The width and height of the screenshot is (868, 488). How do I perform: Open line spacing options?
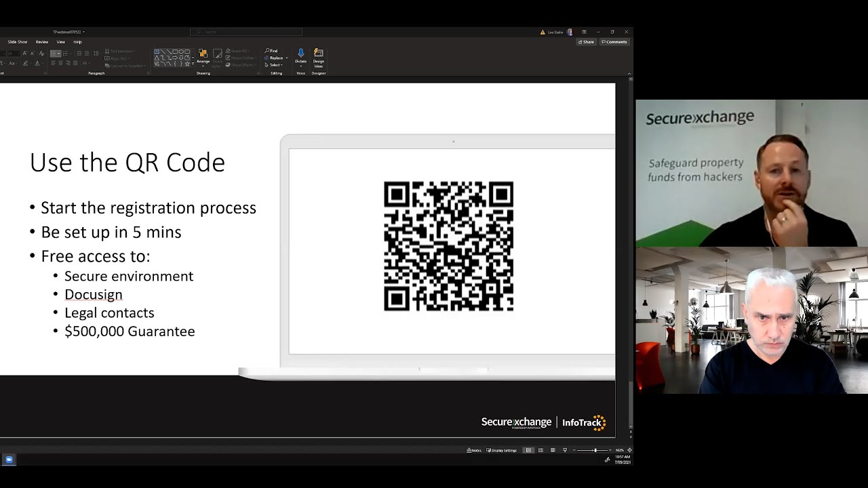click(x=96, y=54)
